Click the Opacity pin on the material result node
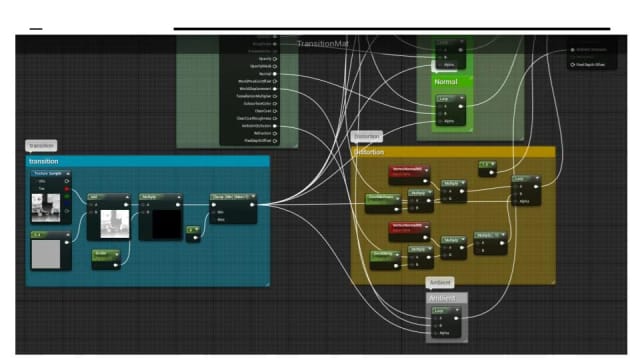This screenshot has height=360, width=640. (x=275, y=59)
